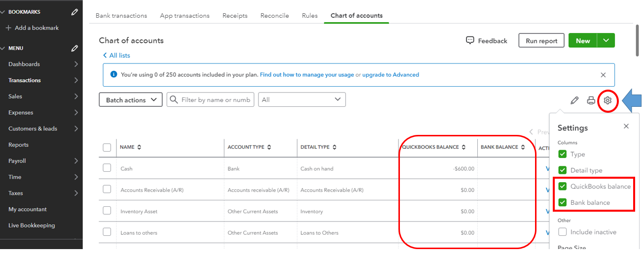Click the pencil edit icon near printer
This screenshot has height=255, width=644.
click(574, 100)
